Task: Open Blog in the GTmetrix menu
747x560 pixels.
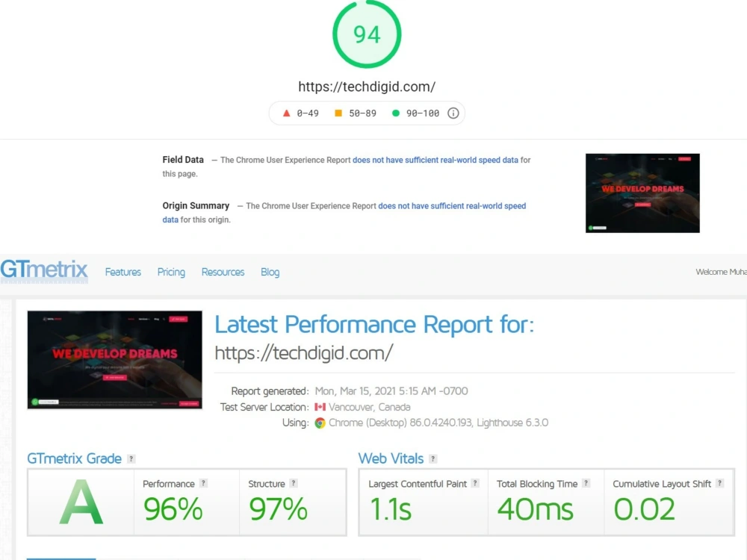Action: pos(270,272)
